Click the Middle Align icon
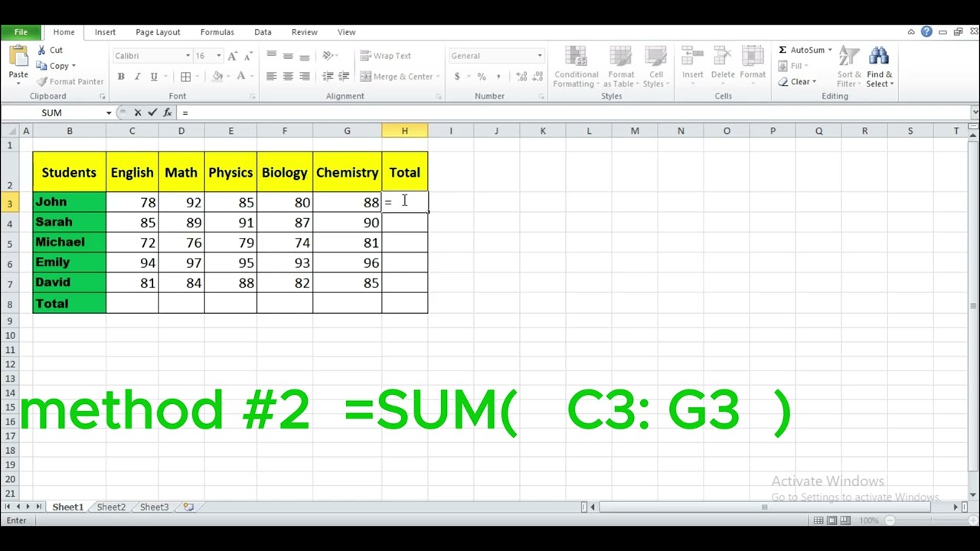980x551 pixels. pos(288,56)
